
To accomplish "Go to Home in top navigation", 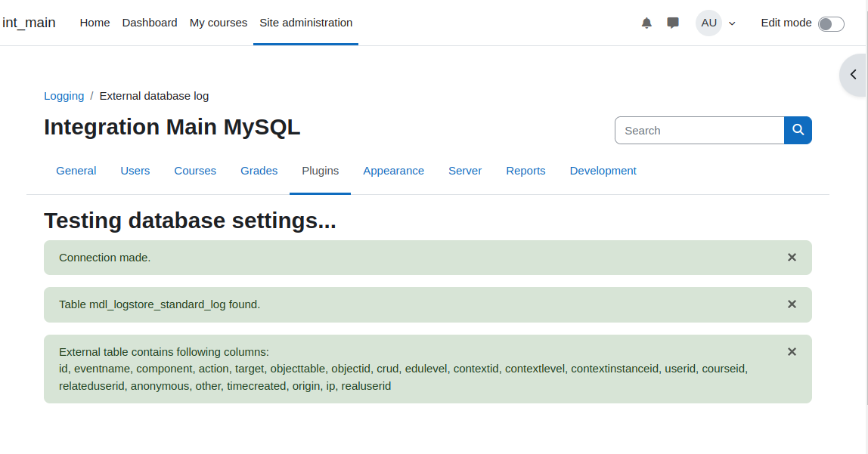I will (x=95, y=23).
